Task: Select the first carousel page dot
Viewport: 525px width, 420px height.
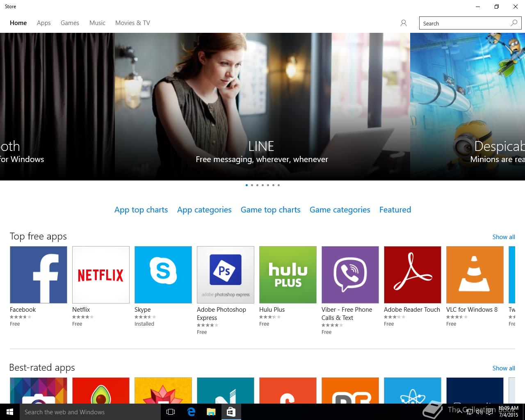Action: [x=247, y=185]
